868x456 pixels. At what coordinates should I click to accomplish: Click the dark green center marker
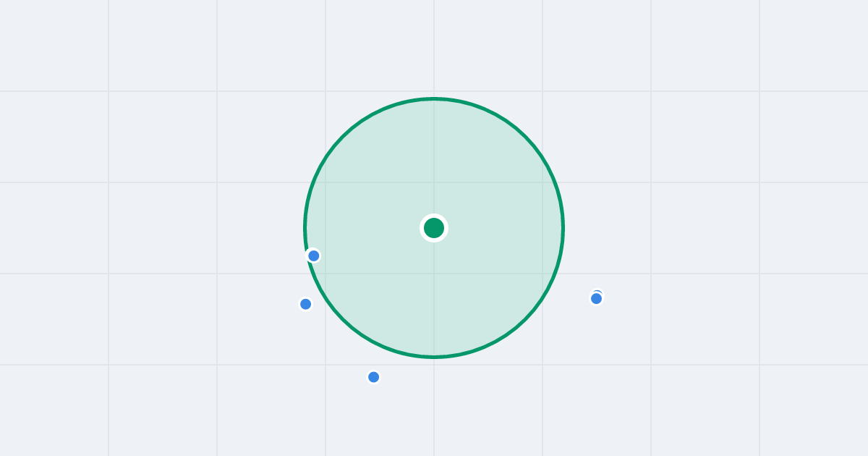point(434,228)
